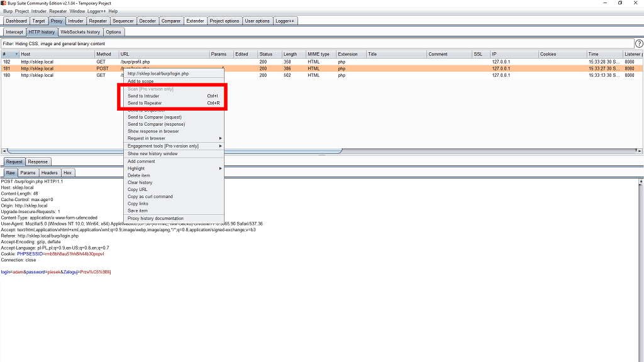
Task: Select Add to scope in context menu
Action: [x=174, y=81]
